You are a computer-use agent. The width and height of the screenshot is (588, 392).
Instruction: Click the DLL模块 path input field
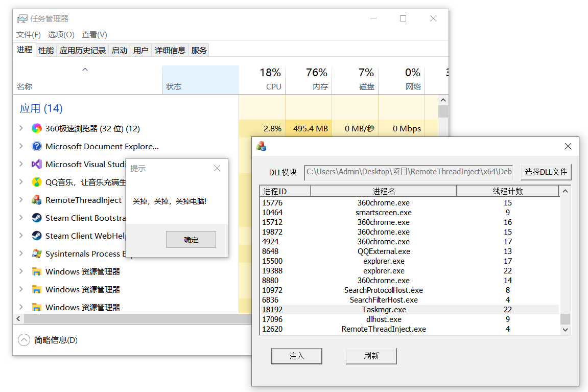[x=409, y=172]
